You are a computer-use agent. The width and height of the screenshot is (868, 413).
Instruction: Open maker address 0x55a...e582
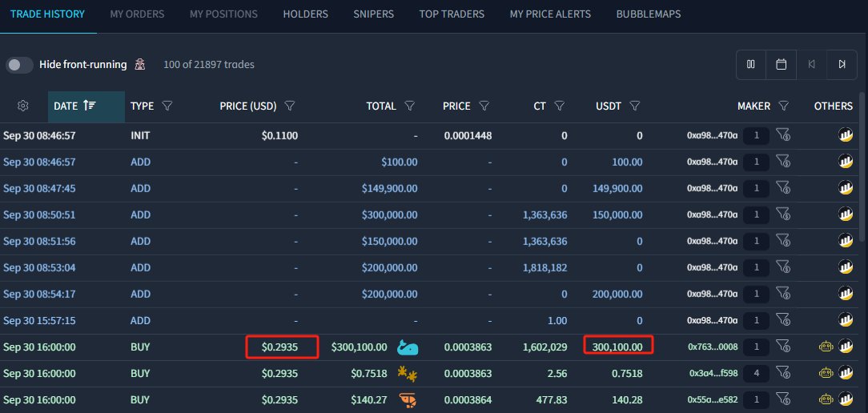click(x=713, y=399)
